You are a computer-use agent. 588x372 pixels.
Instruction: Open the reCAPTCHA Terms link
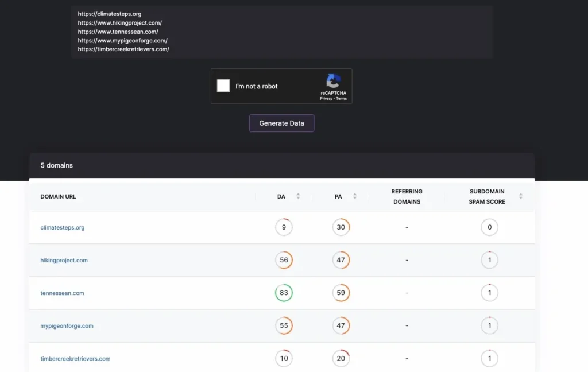pos(342,99)
